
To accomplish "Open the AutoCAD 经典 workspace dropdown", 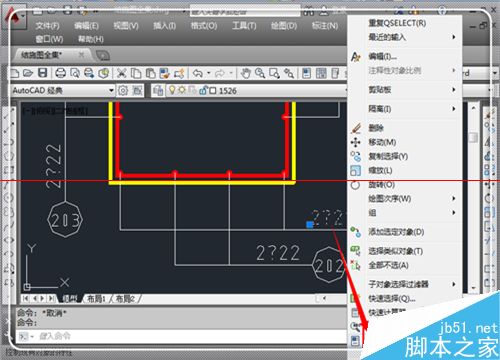I will tap(111, 90).
